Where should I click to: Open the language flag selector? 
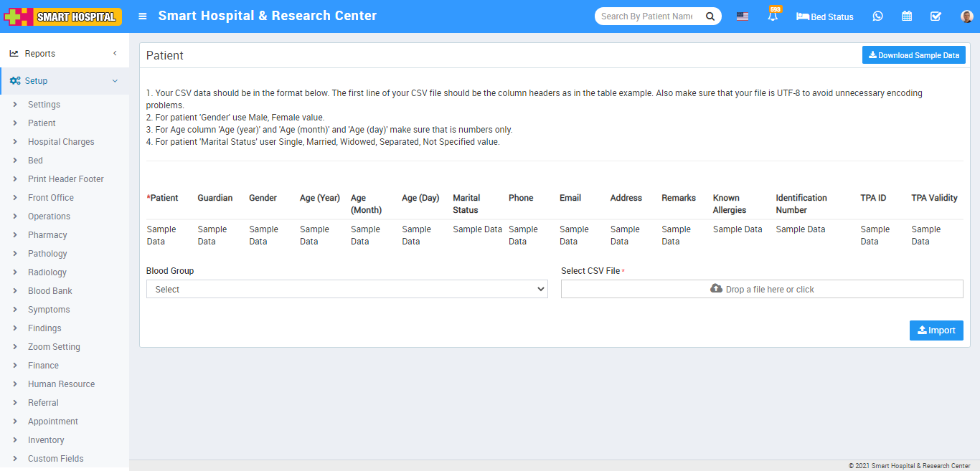(743, 16)
